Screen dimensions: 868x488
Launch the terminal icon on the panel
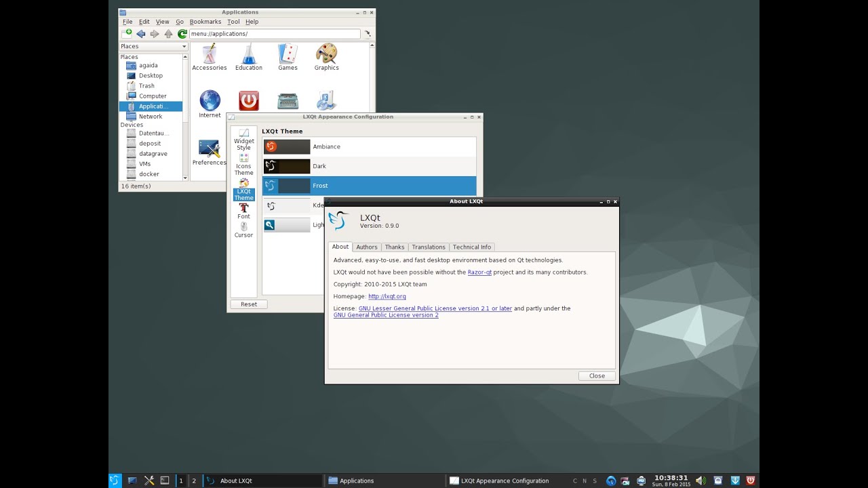click(x=165, y=481)
